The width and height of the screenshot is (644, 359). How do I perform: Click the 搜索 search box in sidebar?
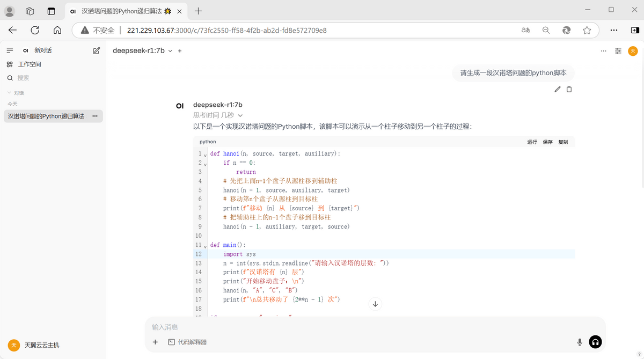[53, 78]
